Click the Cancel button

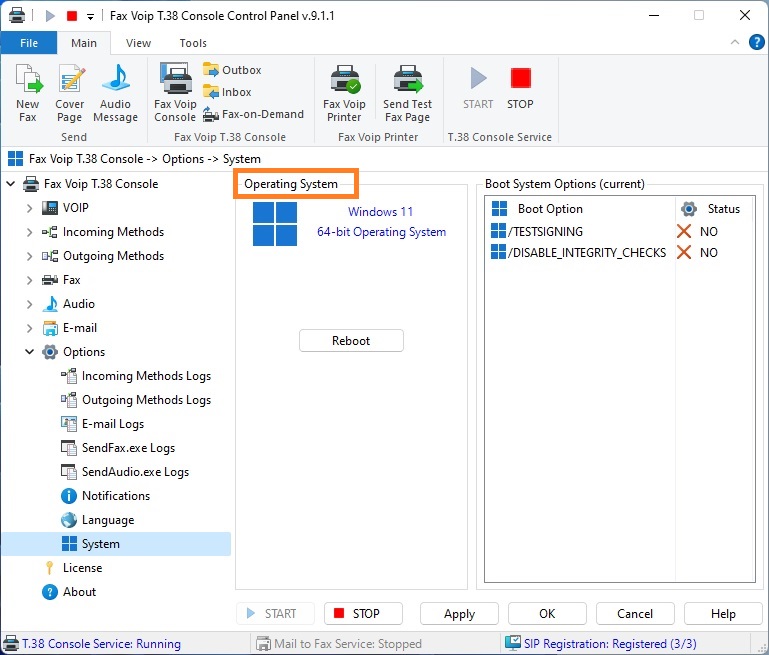click(x=635, y=614)
